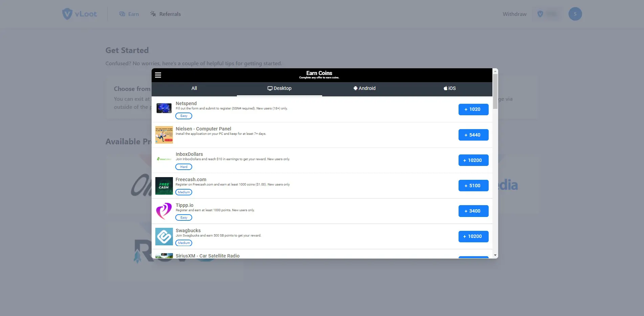This screenshot has width=644, height=316.
Task: Click the Medium badge on Freecash.com
Action: (184, 192)
